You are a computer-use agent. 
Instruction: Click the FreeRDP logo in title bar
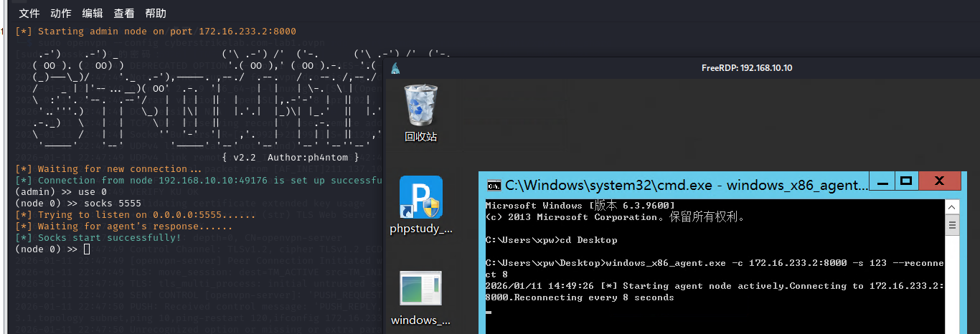(395, 68)
